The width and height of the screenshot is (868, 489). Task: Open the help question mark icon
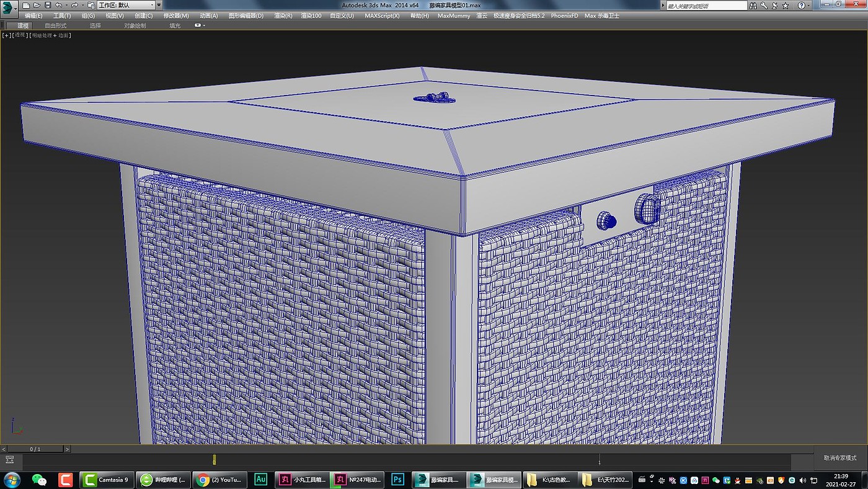pos(800,6)
